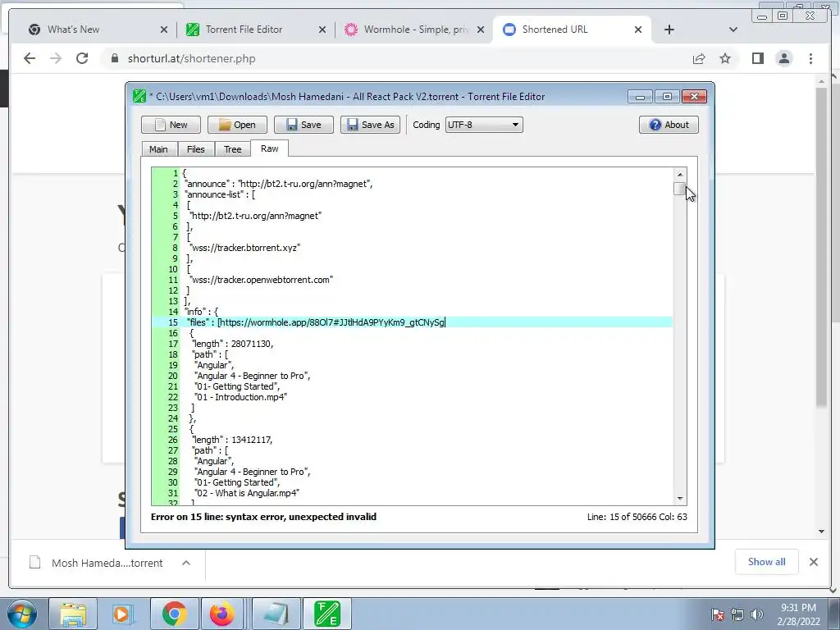The image size is (840, 630).
Task: Click the "length" : 13412117 line
Action: click(232, 440)
